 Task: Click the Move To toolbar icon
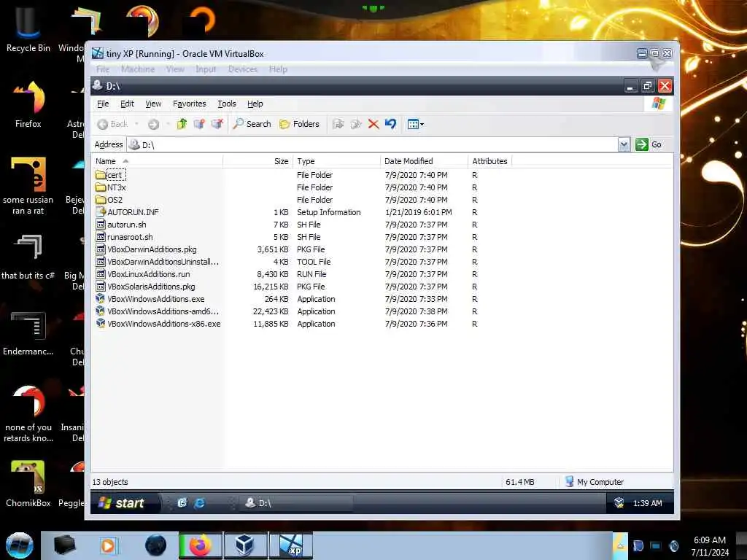338,124
